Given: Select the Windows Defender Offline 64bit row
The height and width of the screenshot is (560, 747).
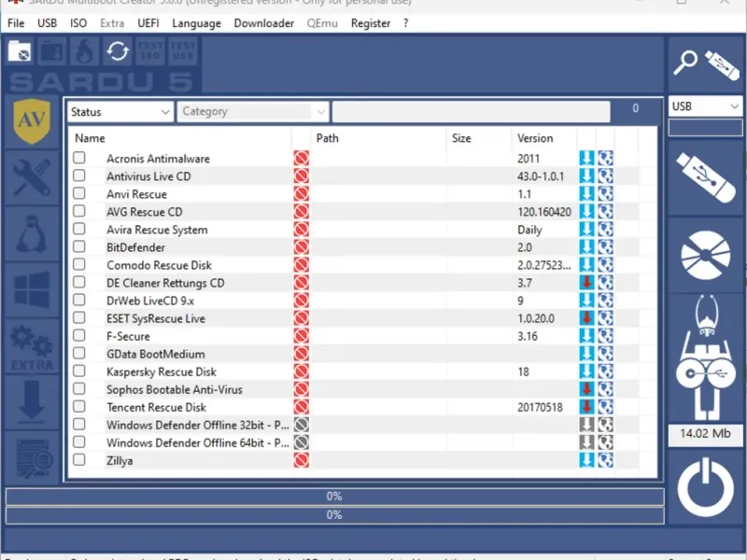Looking at the screenshot, I should click(x=198, y=442).
